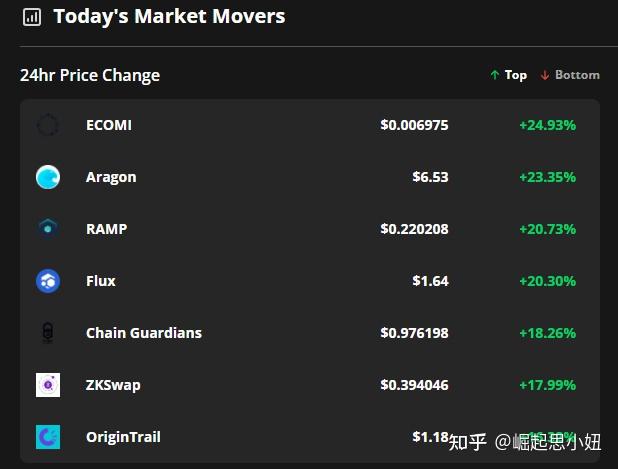Open the OriginTrail coin name link
The image size is (618, 469).
(123, 437)
